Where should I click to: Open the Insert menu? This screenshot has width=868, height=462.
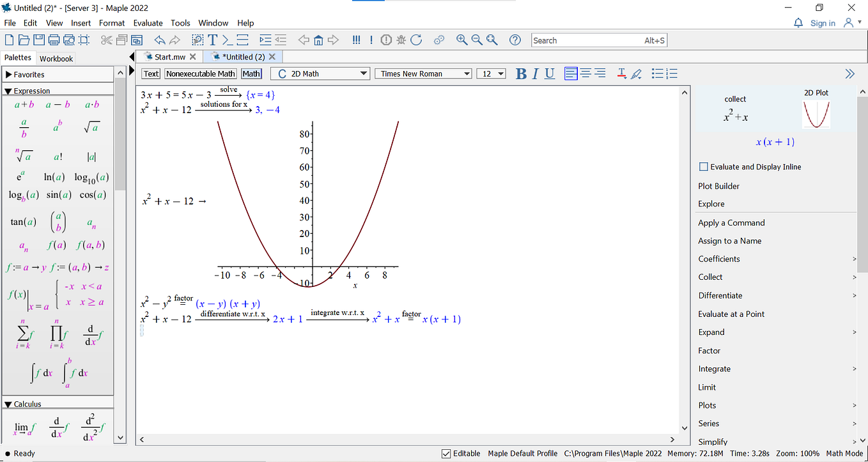(81, 23)
